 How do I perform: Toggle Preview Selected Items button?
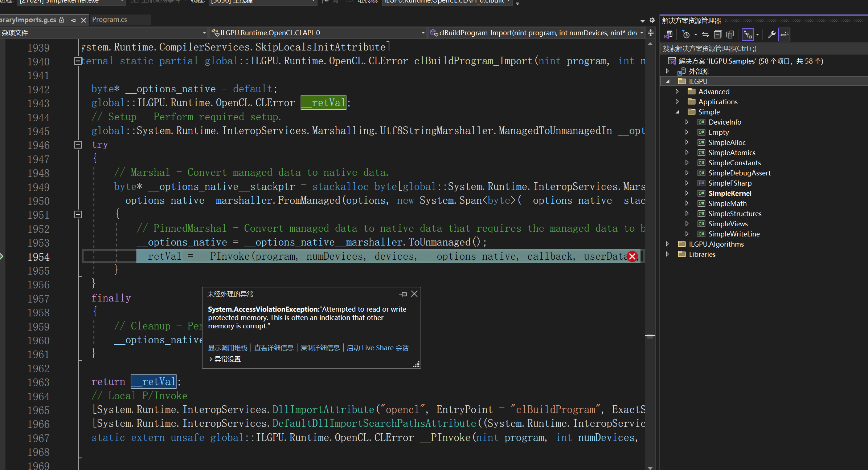pos(784,35)
